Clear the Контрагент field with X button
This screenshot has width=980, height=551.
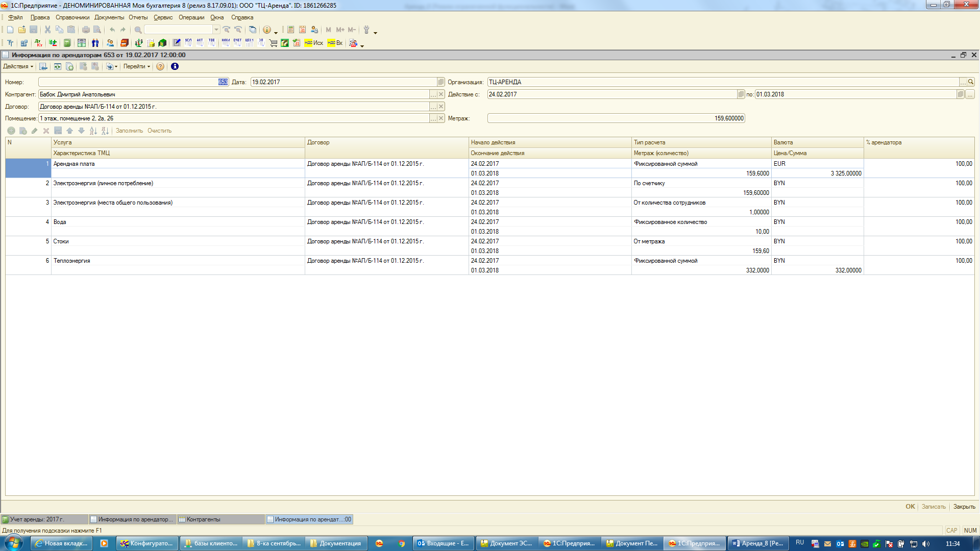(441, 94)
